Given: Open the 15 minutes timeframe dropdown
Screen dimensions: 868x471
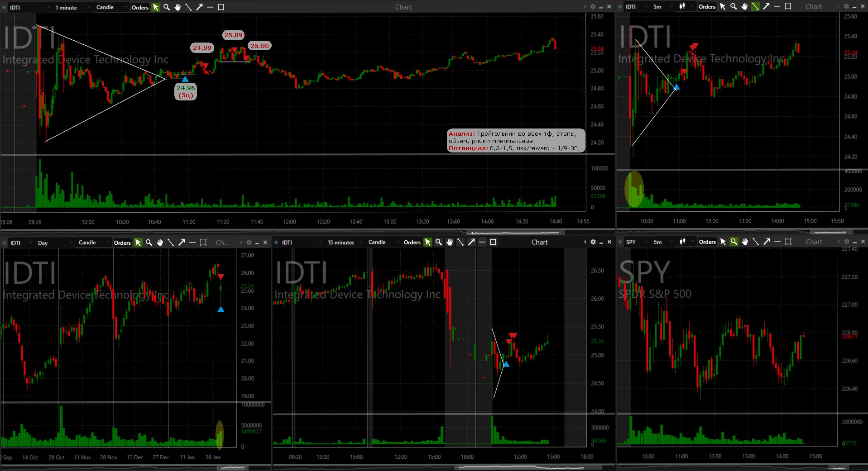Looking at the screenshot, I should point(344,242).
